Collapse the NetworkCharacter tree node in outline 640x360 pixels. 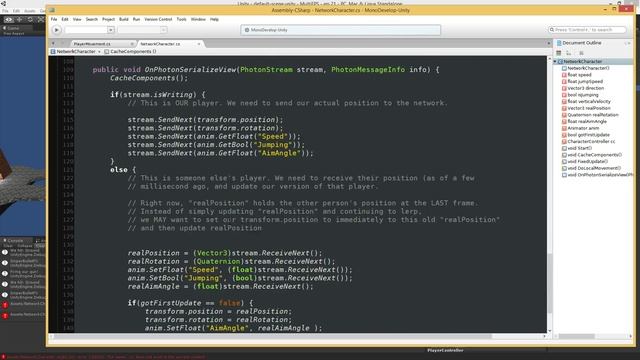555,62
